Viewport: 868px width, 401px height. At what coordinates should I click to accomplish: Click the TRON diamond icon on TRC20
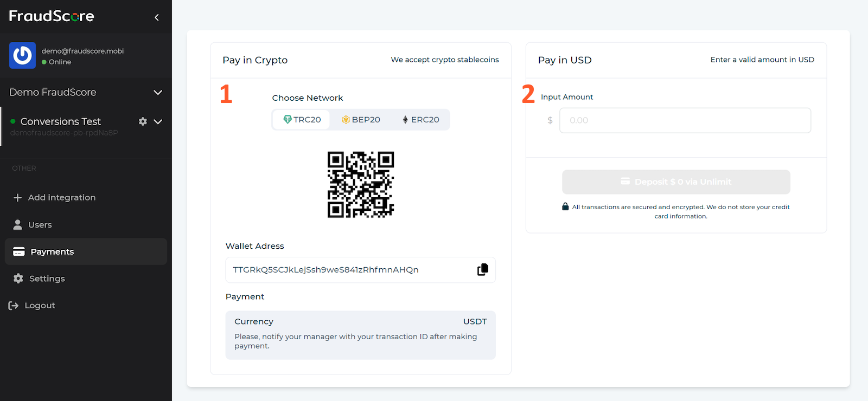[288, 120]
